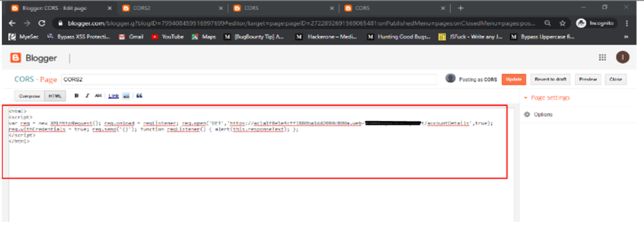Open a new browser tab
The height and width of the screenshot is (235, 644).
click(460, 8)
